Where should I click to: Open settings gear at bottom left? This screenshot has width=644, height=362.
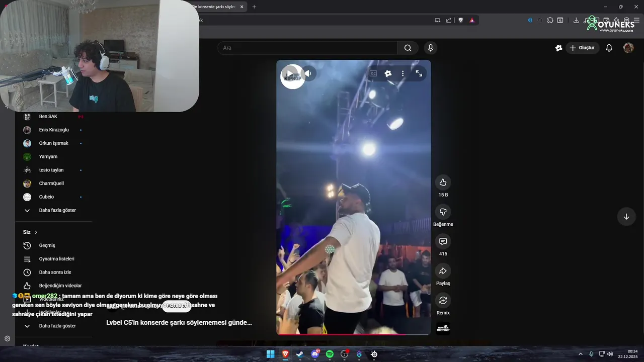7,338
